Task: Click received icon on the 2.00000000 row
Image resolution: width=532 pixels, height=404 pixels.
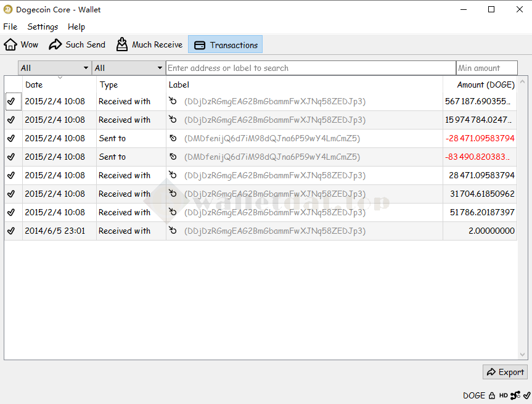Action: click(x=173, y=231)
